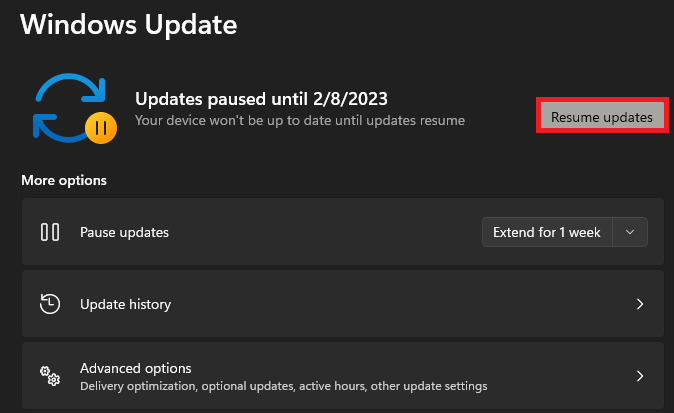The image size is (674, 413).
Task: Click the device won't be up to date message
Action: (299, 121)
